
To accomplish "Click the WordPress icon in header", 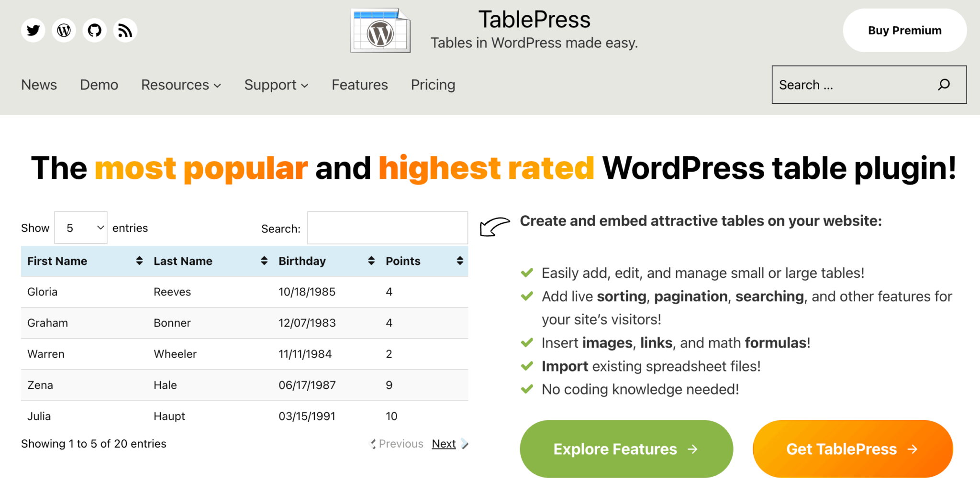I will 63,30.
